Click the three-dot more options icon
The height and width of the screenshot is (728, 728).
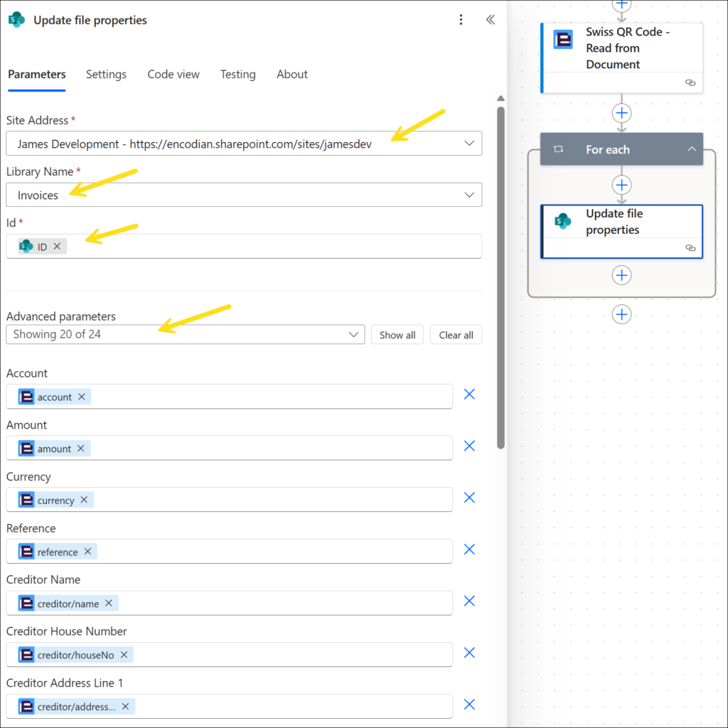click(461, 20)
